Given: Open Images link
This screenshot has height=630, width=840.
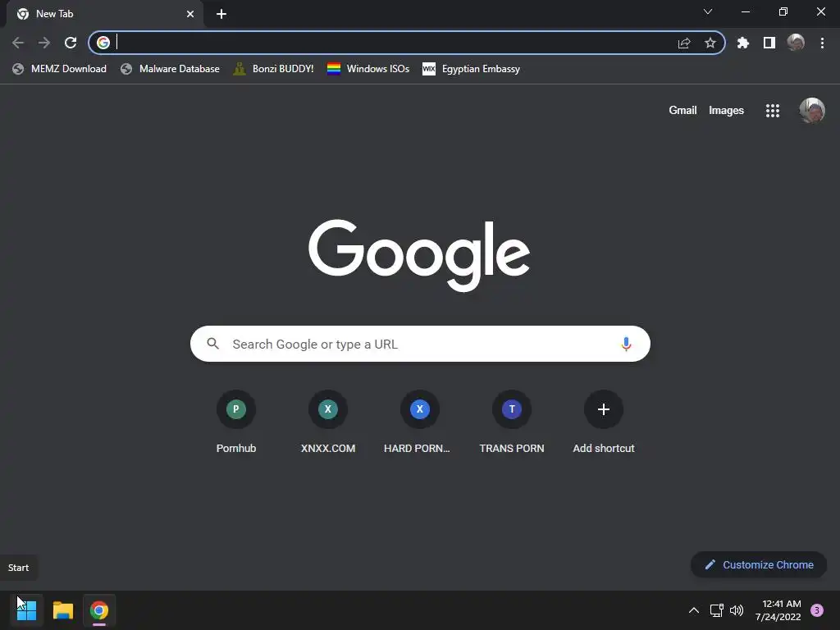Looking at the screenshot, I should [x=726, y=111].
